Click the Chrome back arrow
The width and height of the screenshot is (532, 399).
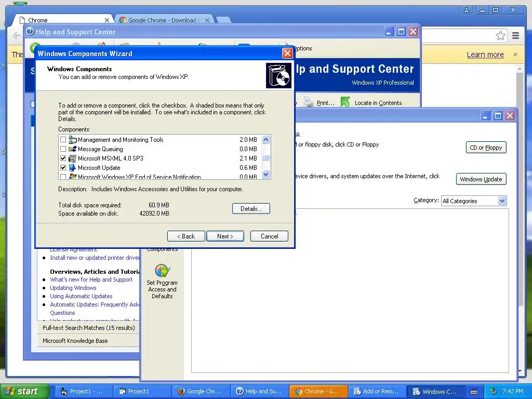pos(17,35)
